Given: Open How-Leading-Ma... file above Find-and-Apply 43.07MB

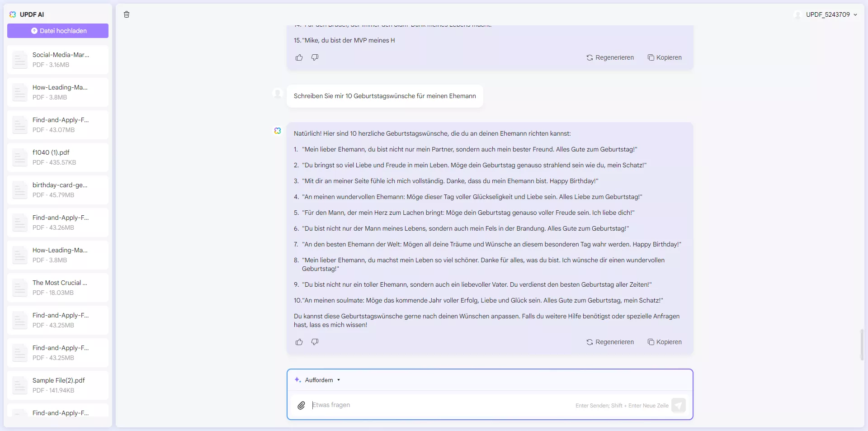Looking at the screenshot, I should coord(58,92).
